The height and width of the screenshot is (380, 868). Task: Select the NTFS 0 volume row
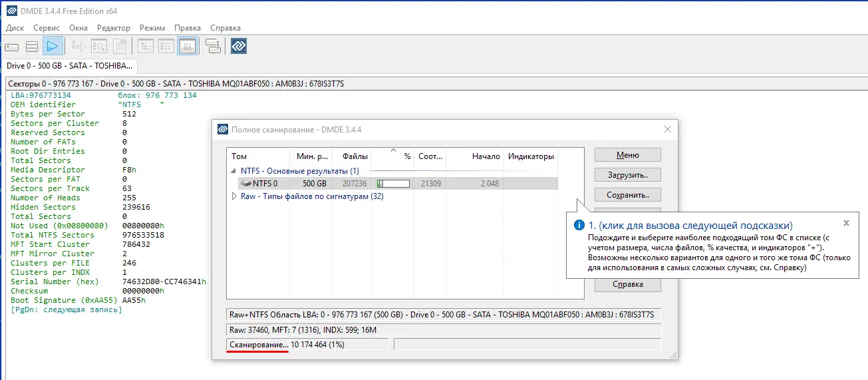point(266,184)
